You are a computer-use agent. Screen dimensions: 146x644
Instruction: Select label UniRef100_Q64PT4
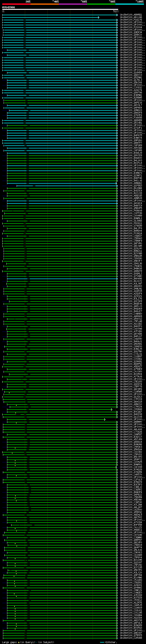(x=131, y=548)
